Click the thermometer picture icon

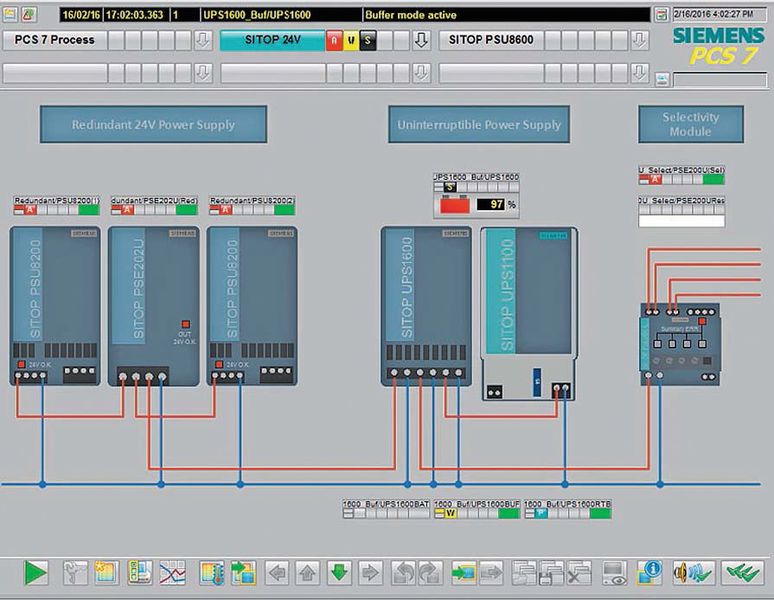point(212,573)
